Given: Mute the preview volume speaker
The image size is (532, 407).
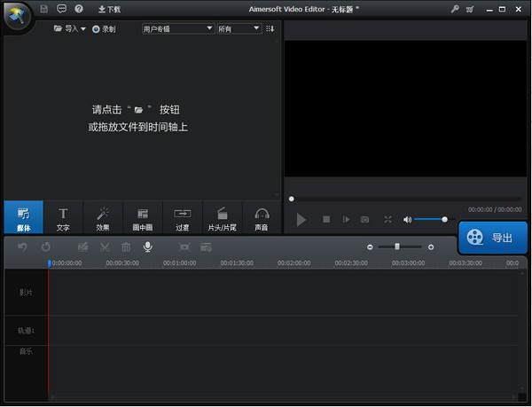Looking at the screenshot, I should (x=407, y=219).
